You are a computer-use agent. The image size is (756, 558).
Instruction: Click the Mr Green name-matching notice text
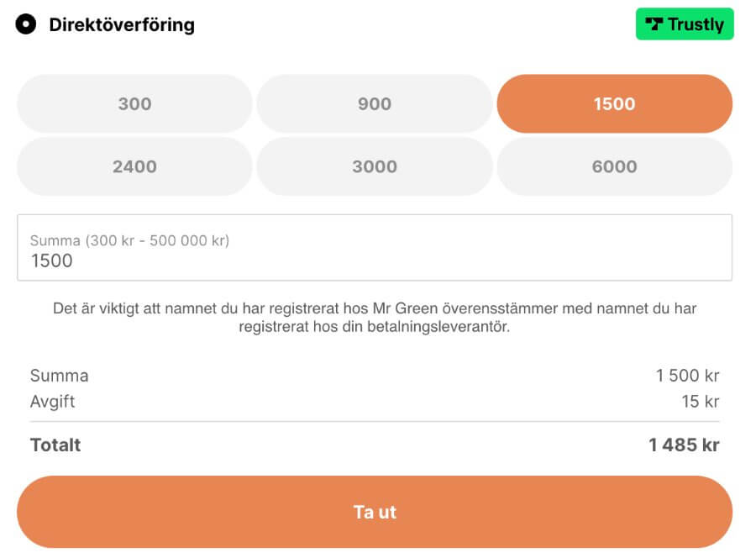(x=375, y=318)
